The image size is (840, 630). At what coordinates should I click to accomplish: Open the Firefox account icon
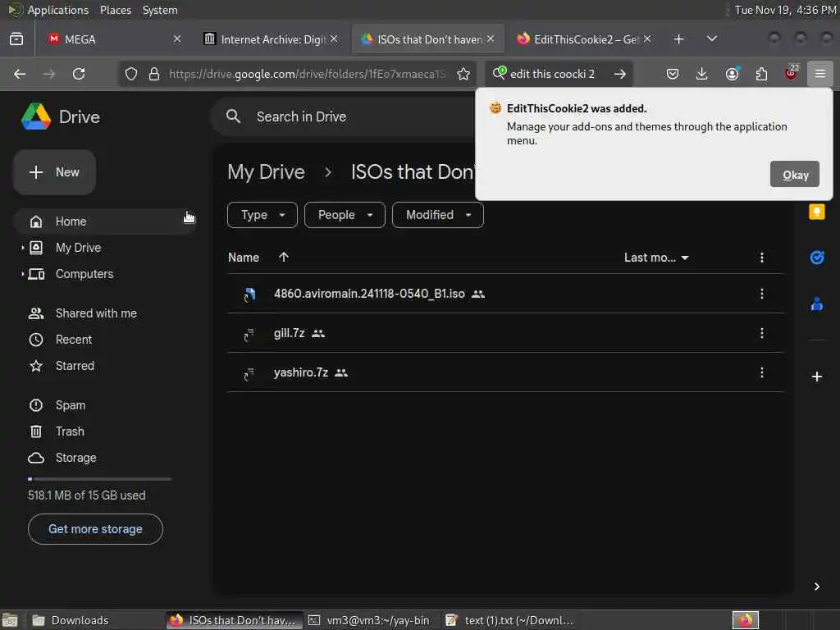point(732,74)
